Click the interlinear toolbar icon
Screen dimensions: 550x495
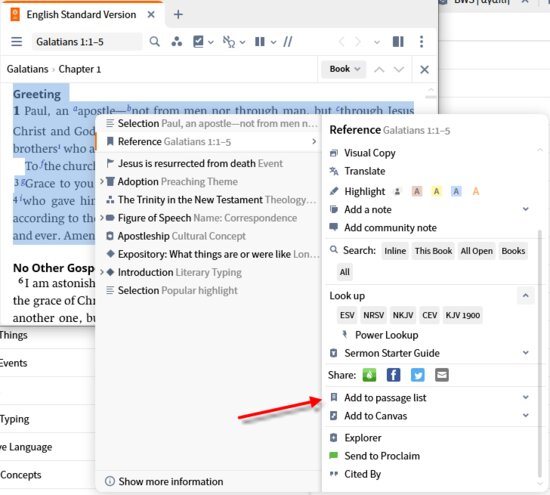tap(229, 42)
